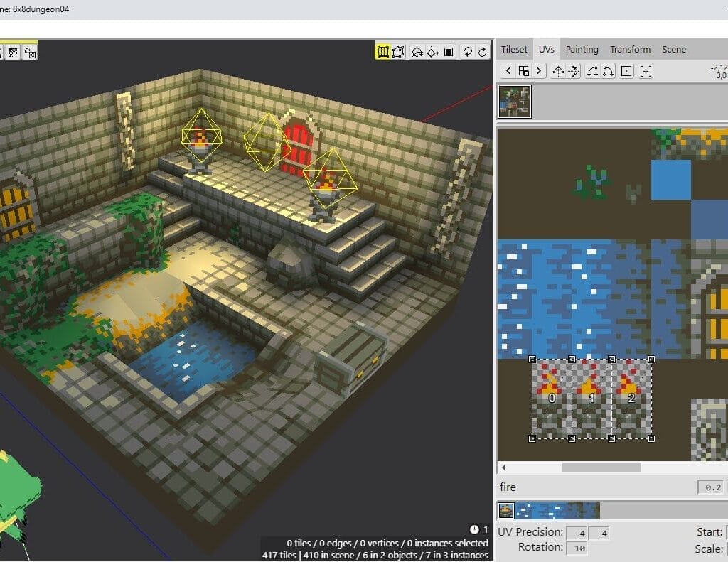Click the next tileset arrow
The image size is (728, 562).
tap(538, 70)
